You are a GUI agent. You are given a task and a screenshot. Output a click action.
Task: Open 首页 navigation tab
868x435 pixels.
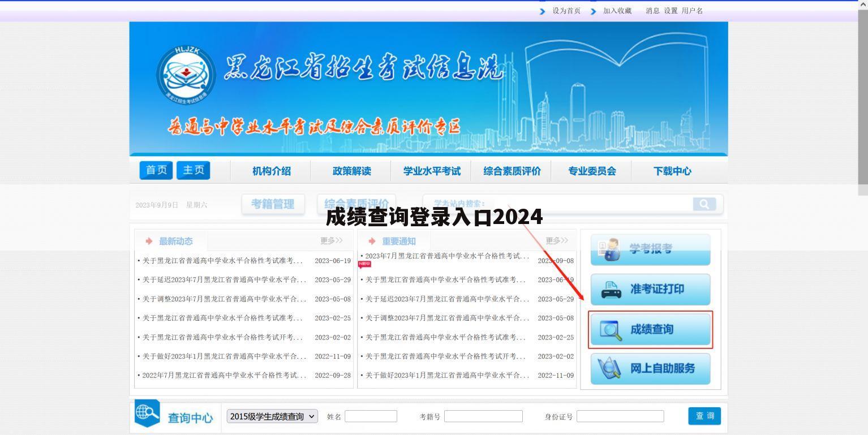click(156, 170)
